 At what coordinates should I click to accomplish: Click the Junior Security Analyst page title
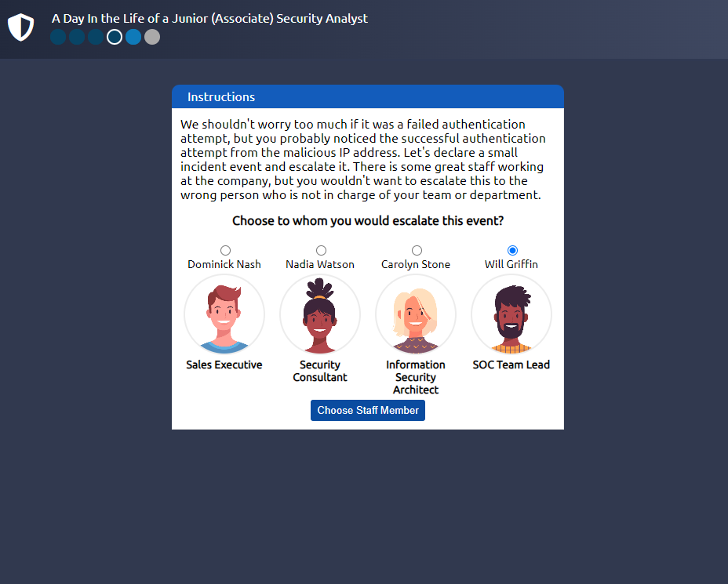tap(209, 18)
